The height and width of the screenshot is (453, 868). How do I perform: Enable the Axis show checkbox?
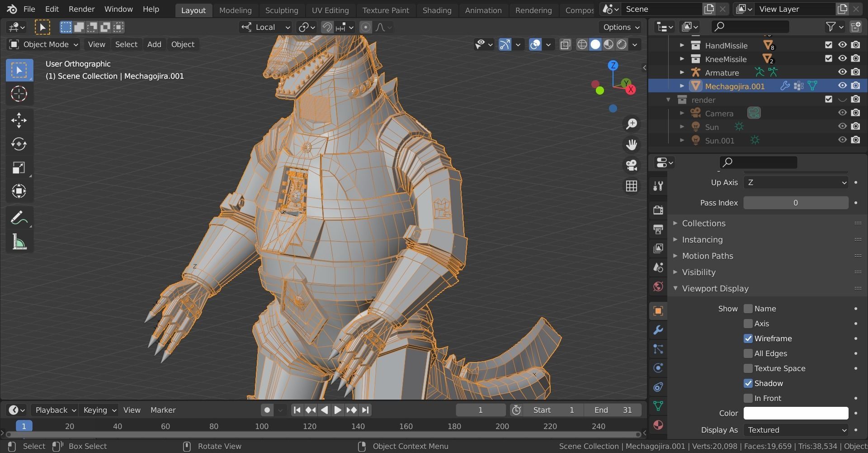pos(748,324)
